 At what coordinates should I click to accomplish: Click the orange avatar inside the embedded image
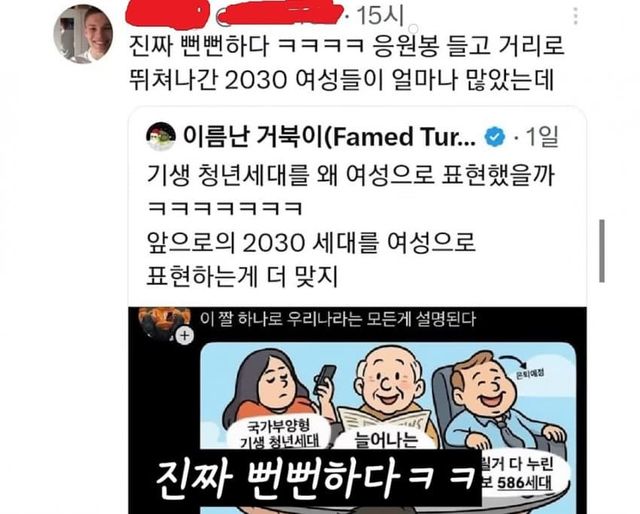164,323
